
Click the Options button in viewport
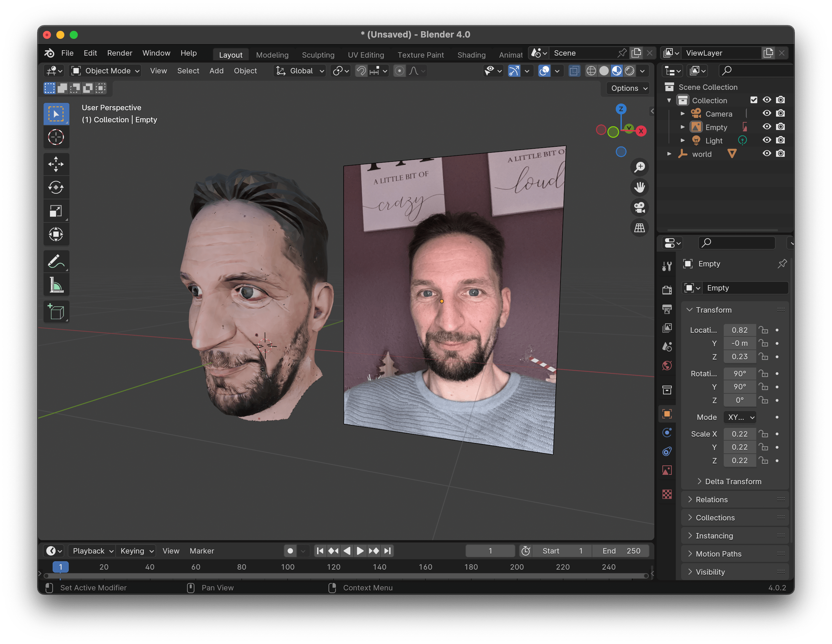629,88
